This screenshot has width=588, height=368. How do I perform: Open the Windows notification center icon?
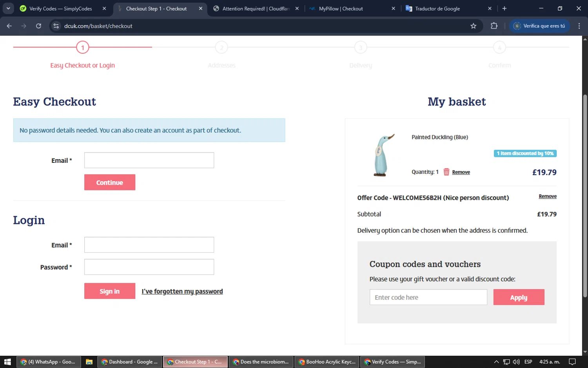pos(572,362)
